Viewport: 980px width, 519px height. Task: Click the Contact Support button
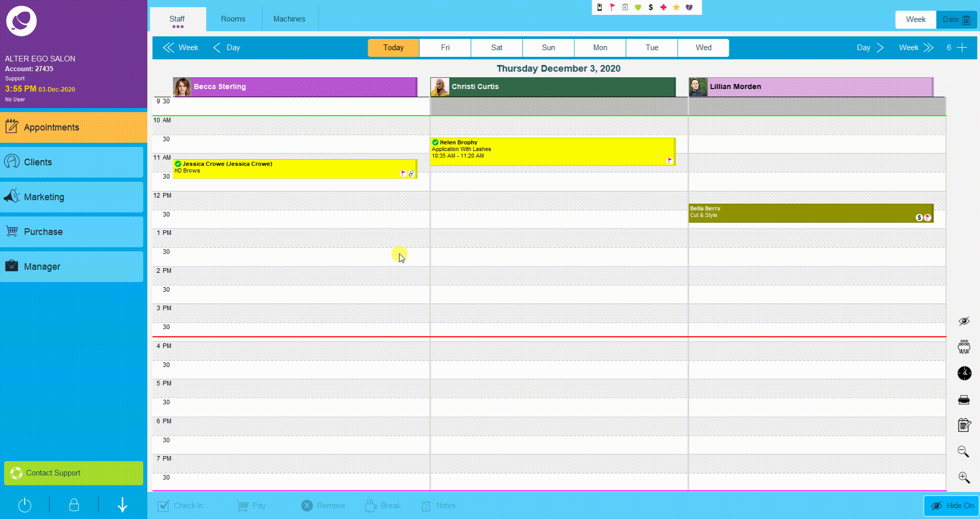pyautogui.click(x=74, y=473)
